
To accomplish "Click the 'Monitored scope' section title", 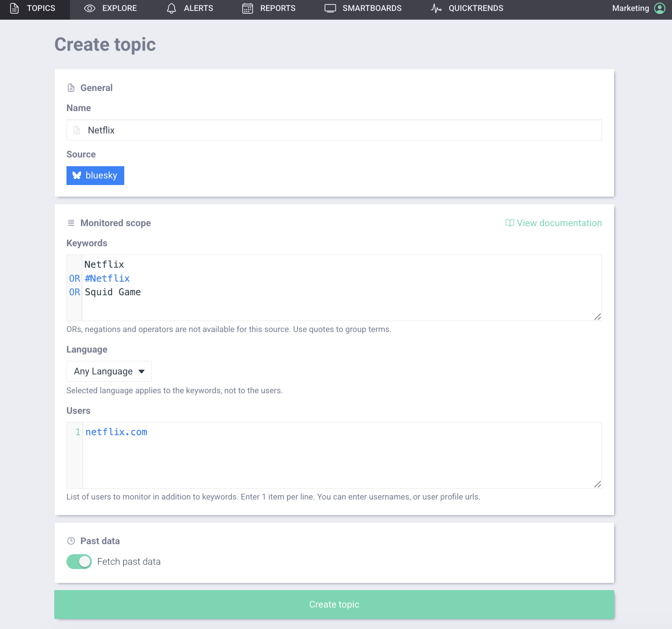I will [115, 223].
